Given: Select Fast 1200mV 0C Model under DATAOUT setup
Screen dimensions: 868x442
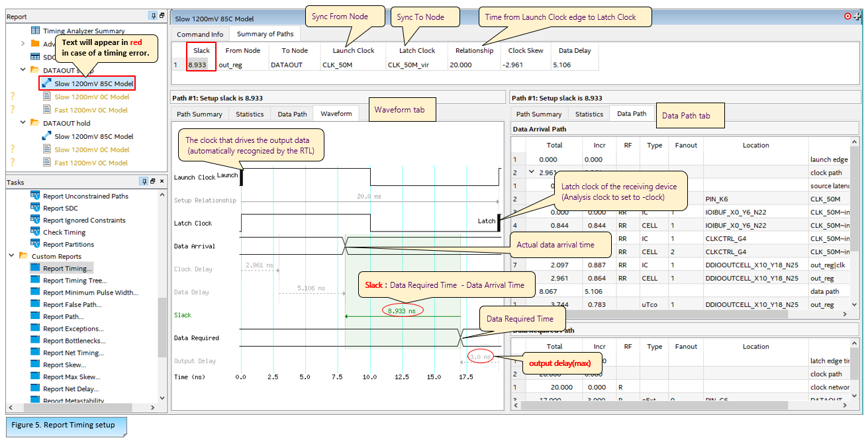Looking at the screenshot, I should point(91,110).
